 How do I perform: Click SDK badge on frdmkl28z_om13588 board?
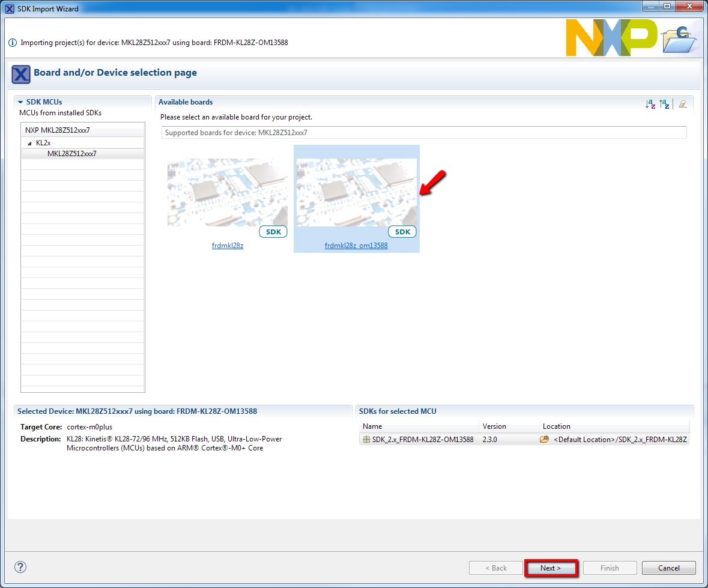point(402,232)
